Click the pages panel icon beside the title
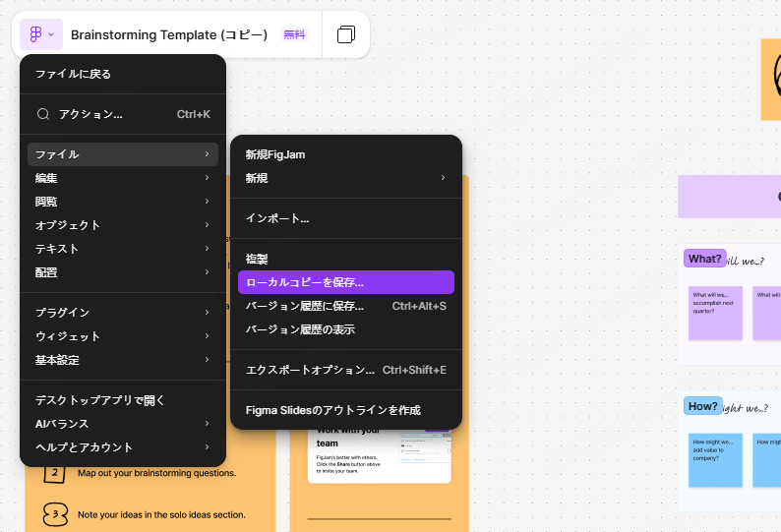Image resolution: width=781 pixels, height=532 pixels. [346, 34]
